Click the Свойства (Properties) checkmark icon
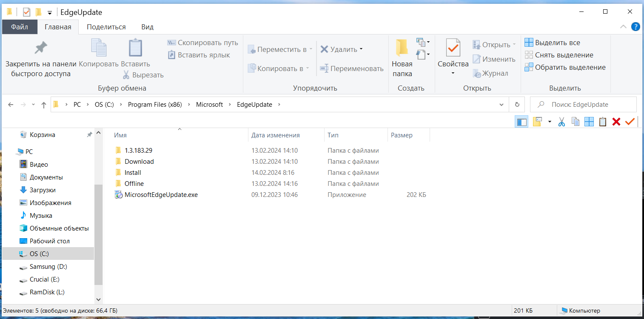The image size is (644, 319). tap(453, 48)
